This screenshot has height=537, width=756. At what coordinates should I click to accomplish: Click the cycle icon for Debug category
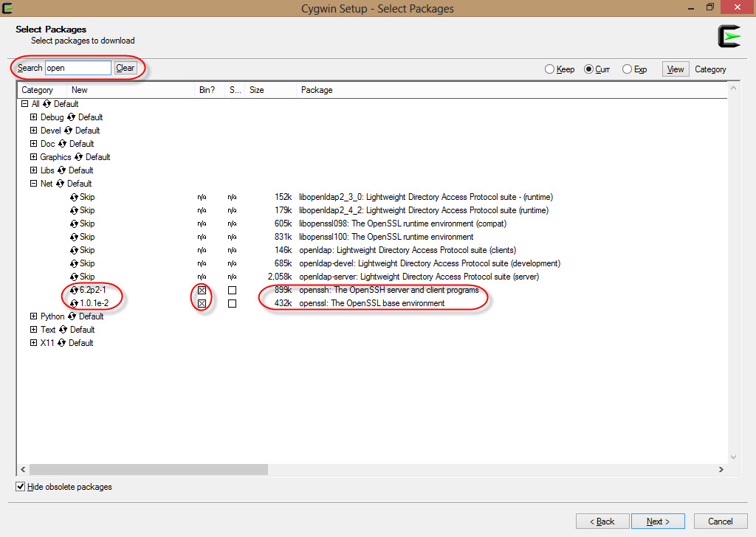click(71, 117)
